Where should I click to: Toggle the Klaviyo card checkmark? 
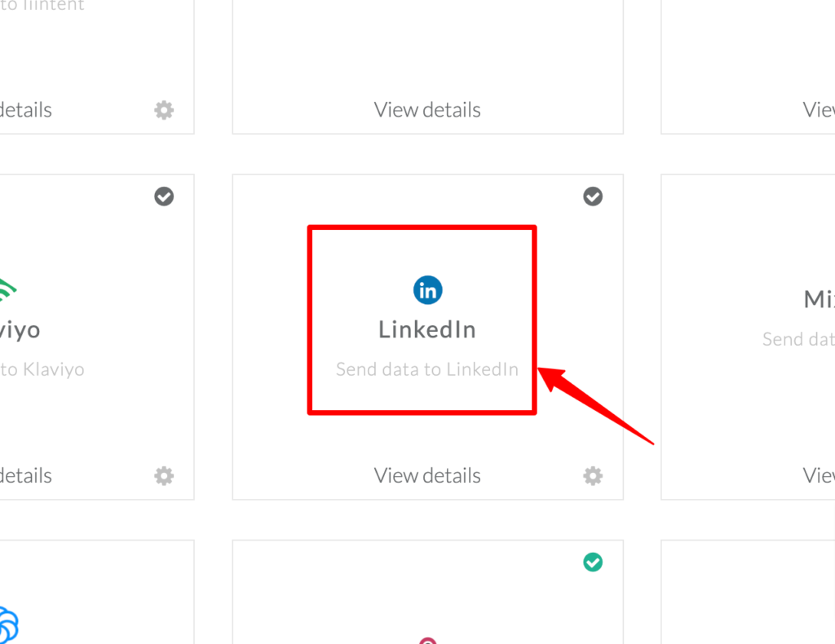164,196
